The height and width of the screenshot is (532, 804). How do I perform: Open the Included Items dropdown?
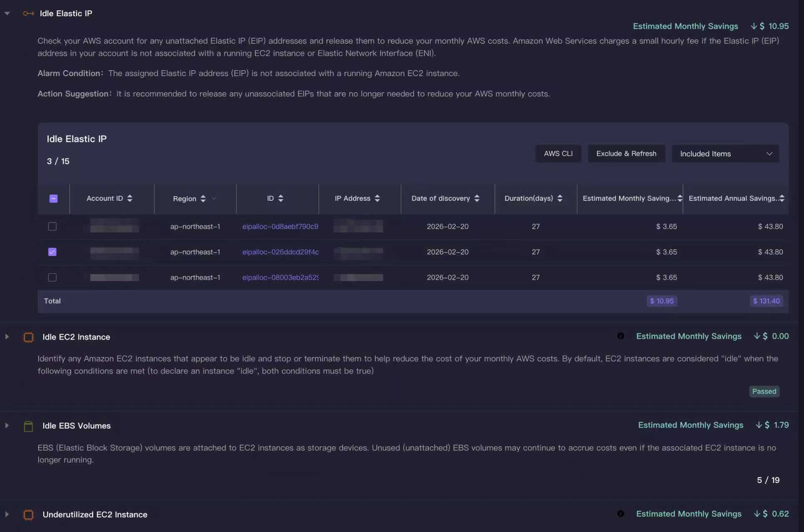click(725, 153)
